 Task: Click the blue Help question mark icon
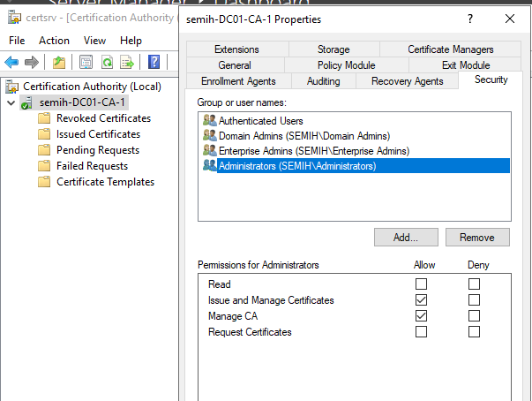pos(154,62)
